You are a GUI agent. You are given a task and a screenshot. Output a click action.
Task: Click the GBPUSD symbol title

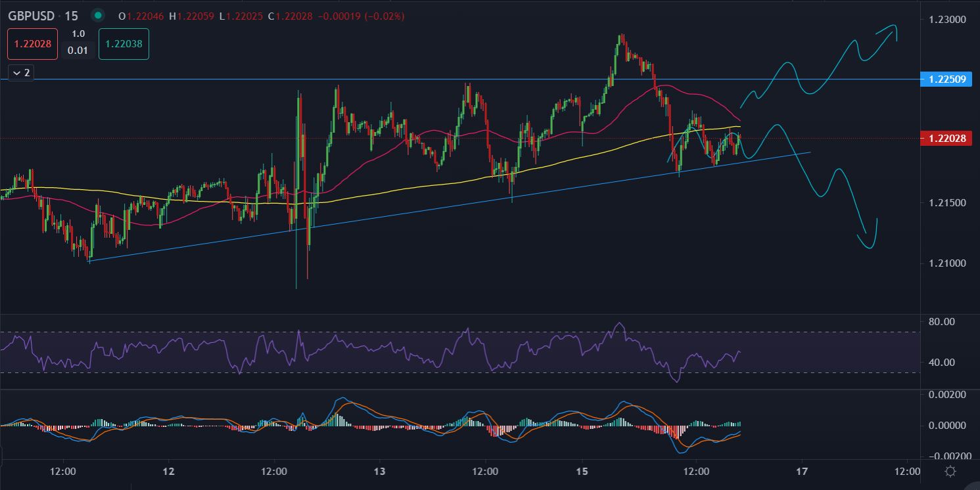click(x=30, y=15)
